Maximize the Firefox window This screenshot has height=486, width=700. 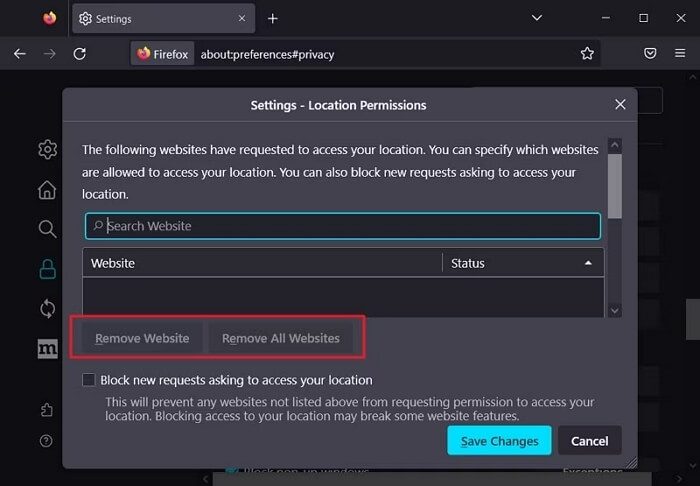point(643,18)
